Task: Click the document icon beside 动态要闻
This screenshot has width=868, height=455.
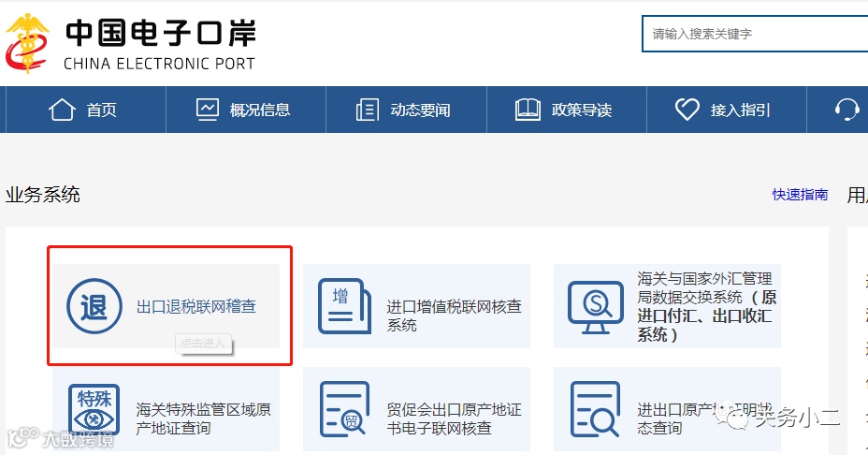Action: tap(368, 110)
